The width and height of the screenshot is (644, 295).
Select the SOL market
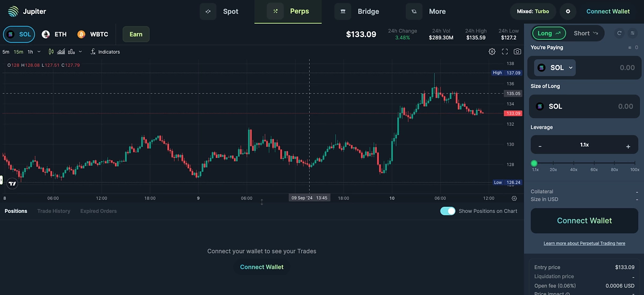[19, 34]
